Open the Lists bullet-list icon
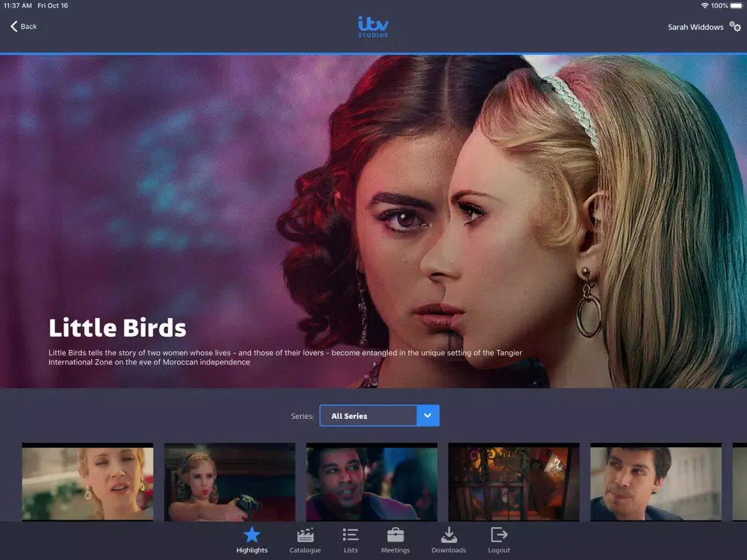The image size is (747, 560). tap(350, 535)
